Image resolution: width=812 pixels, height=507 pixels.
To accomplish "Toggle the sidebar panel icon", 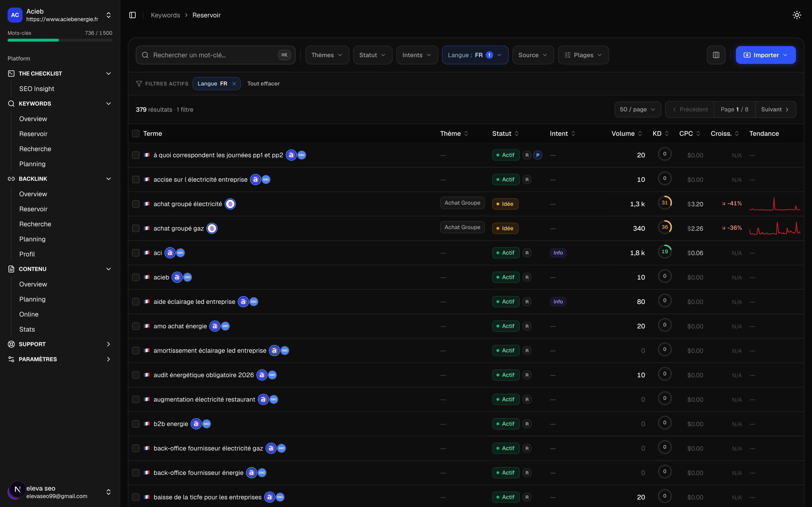I will (132, 15).
